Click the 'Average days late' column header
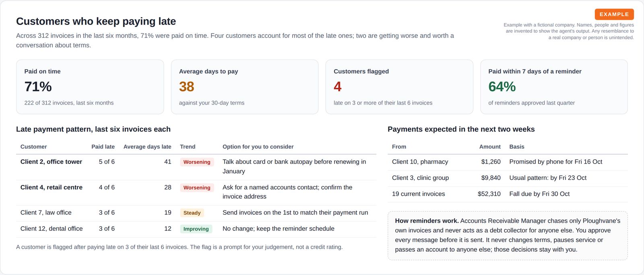This screenshot has height=275, width=644. point(147,147)
